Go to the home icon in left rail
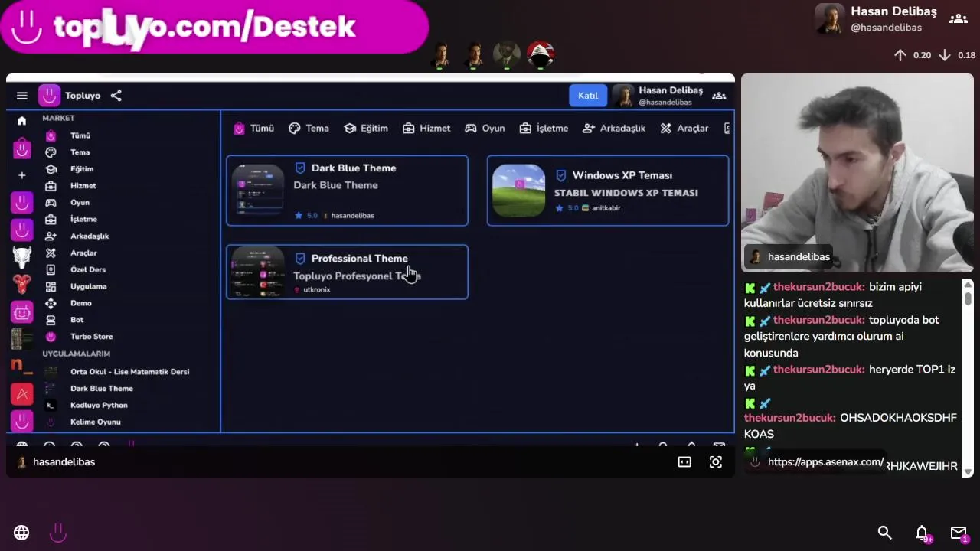 (21, 121)
